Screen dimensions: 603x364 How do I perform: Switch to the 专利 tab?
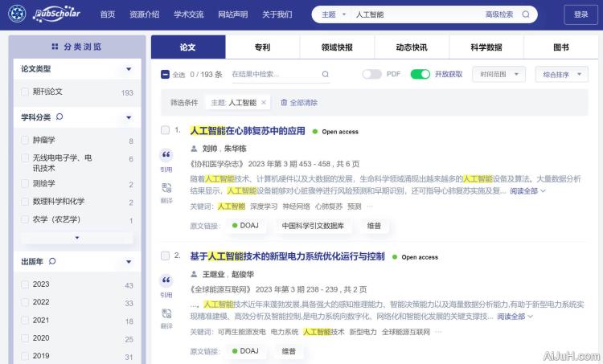click(262, 47)
